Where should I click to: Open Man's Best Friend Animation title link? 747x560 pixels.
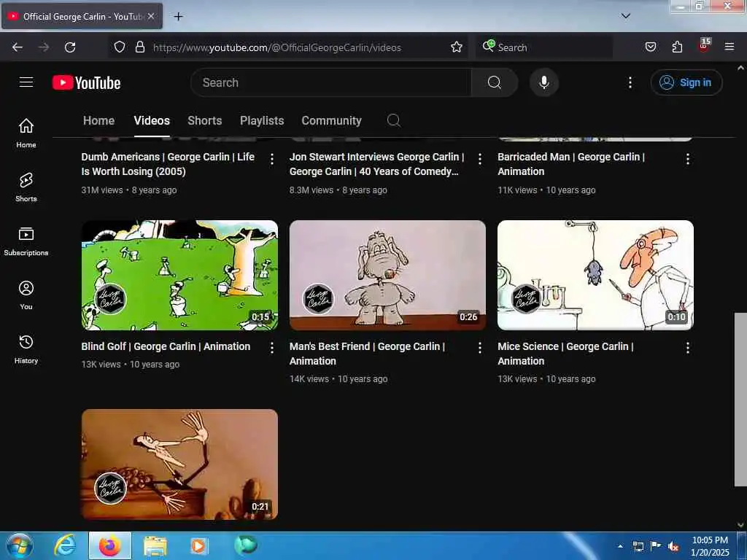pos(367,354)
